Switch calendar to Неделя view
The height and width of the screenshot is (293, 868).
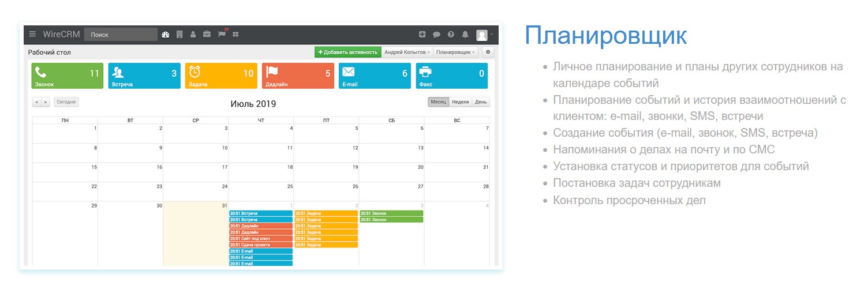coord(460,102)
